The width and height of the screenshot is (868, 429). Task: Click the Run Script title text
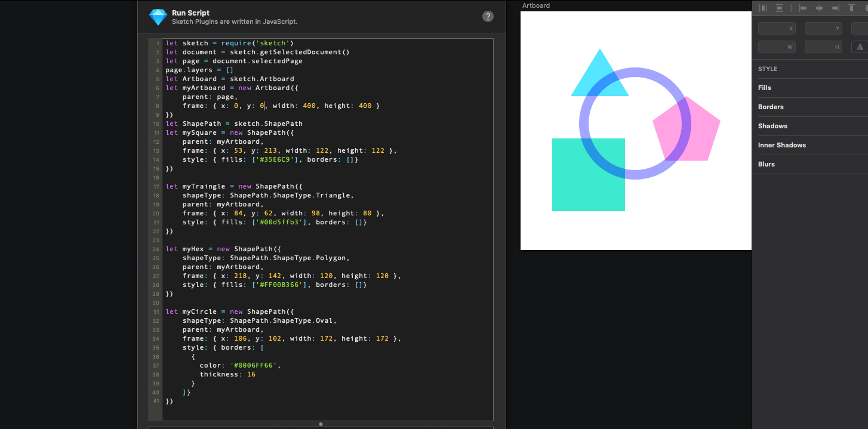click(x=190, y=12)
